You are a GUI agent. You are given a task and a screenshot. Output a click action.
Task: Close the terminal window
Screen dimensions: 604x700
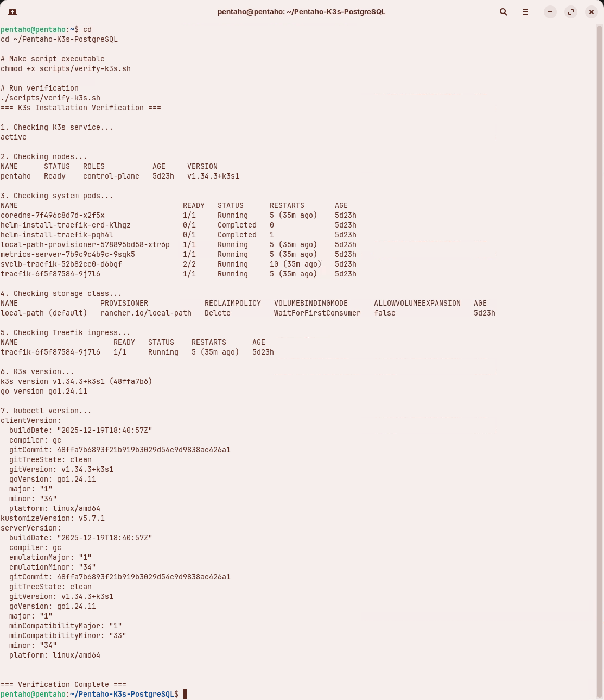coord(592,12)
